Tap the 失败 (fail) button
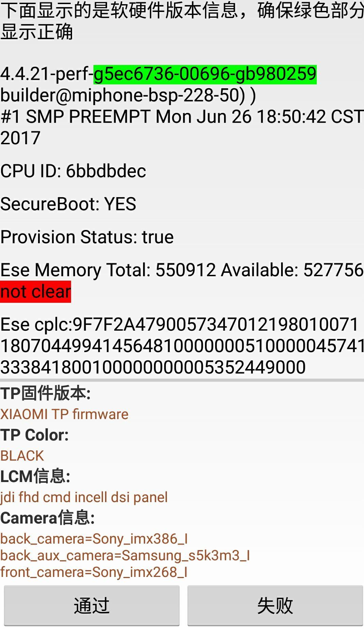The height and width of the screenshot is (630, 364). point(275,605)
